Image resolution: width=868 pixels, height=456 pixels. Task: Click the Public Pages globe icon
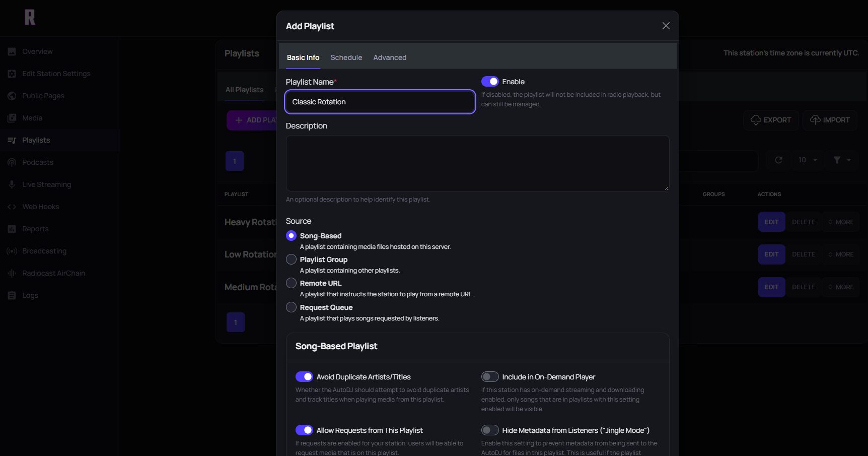pyautogui.click(x=12, y=96)
